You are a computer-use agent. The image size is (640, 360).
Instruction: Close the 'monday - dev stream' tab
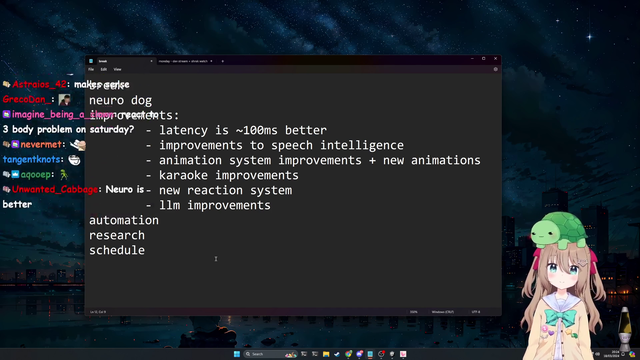(211, 61)
